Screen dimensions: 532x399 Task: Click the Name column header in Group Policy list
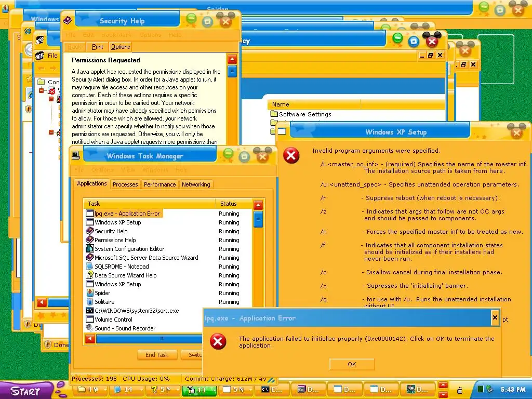[314, 104]
